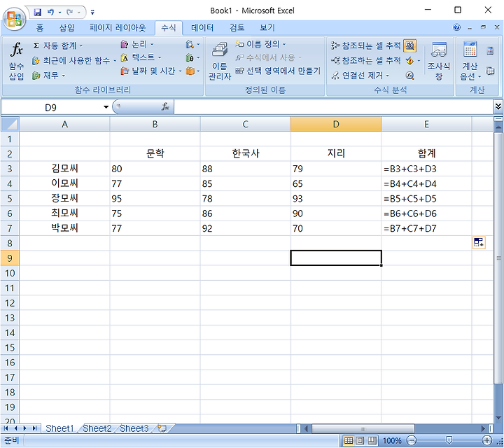Viewport: 504px width, 448px height.
Task: Click the select all corner button
Action: pos(10,124)
